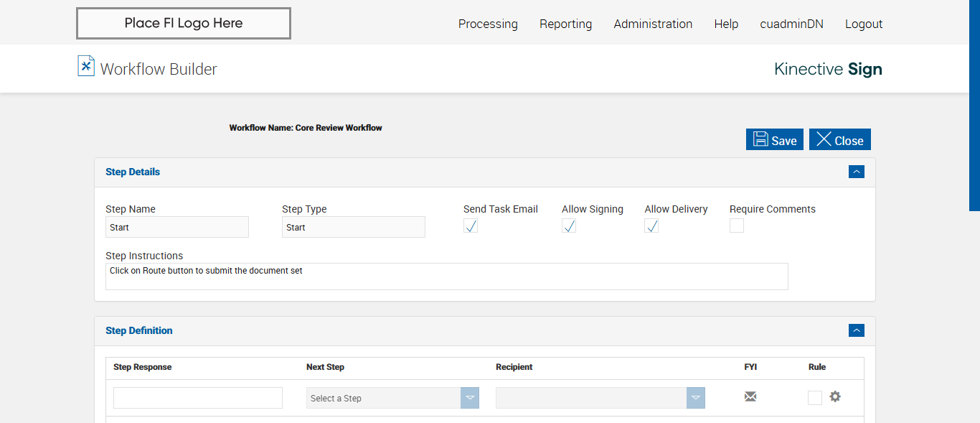Collapse the Step Definition panel

tap(856, 330)
